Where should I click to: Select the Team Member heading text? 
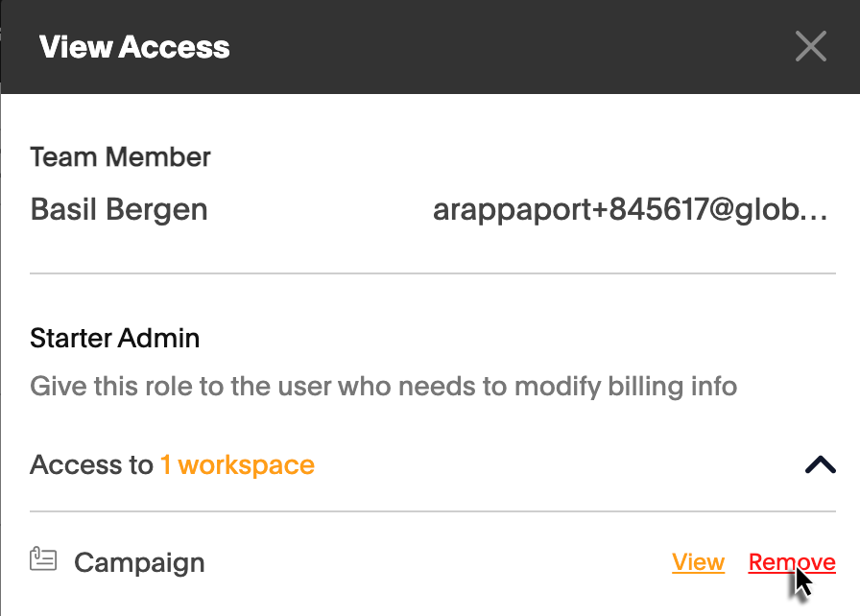120,156
